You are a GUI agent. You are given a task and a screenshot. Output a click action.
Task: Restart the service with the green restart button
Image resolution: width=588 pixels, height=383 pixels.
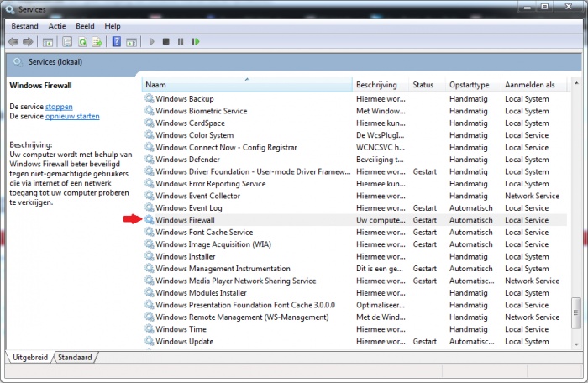(x=196, y=42)
